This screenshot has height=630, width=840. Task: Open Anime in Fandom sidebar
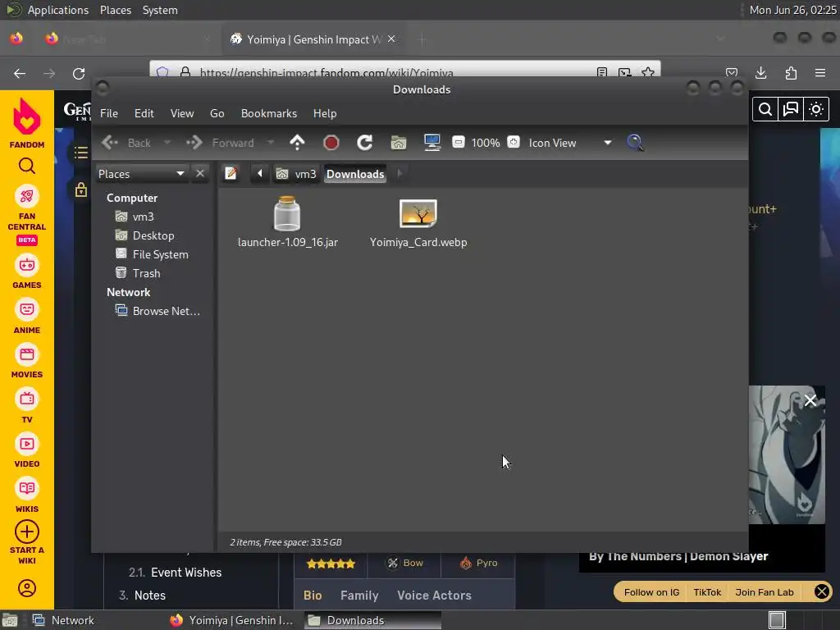click(x=27, y=317)
